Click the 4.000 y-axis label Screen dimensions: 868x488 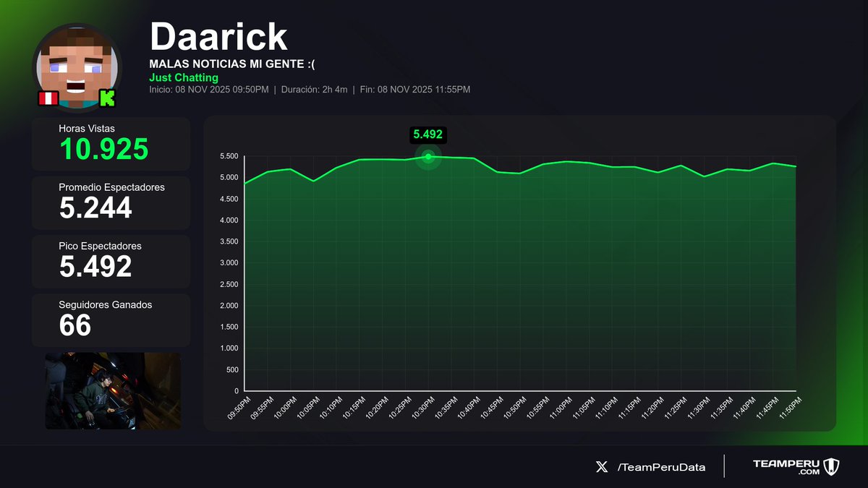click(229, 221)
